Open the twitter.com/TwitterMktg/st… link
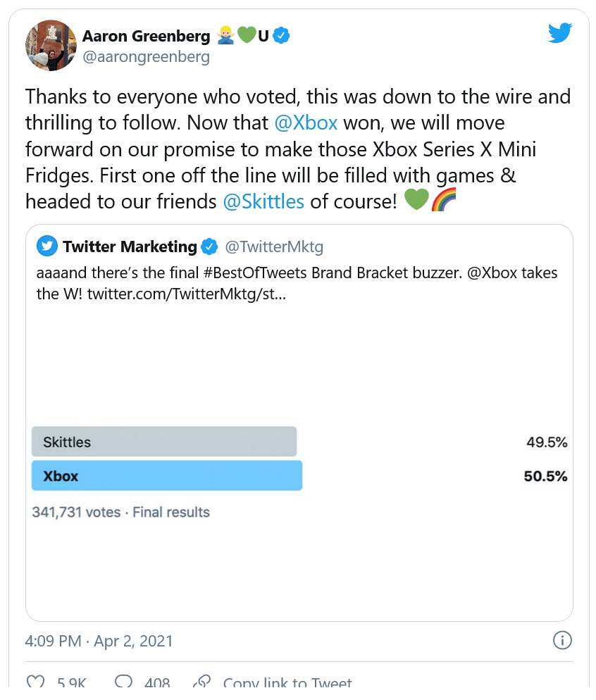The height and width of the screenshot is (700, 596). point(187,293)
